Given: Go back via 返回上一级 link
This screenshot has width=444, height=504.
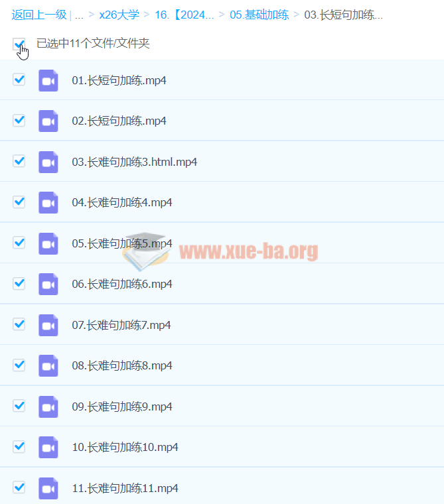Looking at the screenshot, I should click(x=39, y=15).
